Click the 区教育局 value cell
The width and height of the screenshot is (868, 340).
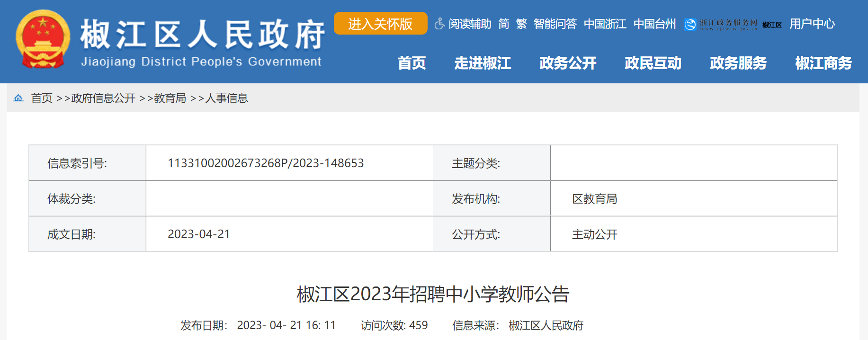694,198
